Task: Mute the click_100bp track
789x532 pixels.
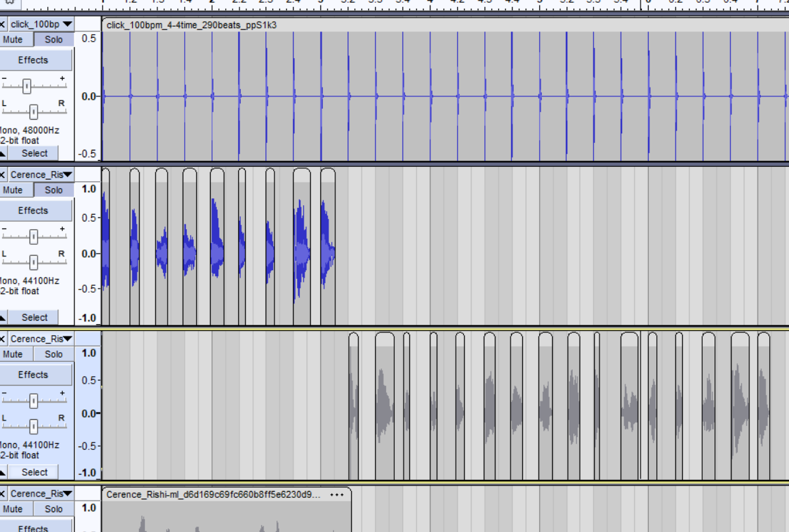Action: [13, 40]
